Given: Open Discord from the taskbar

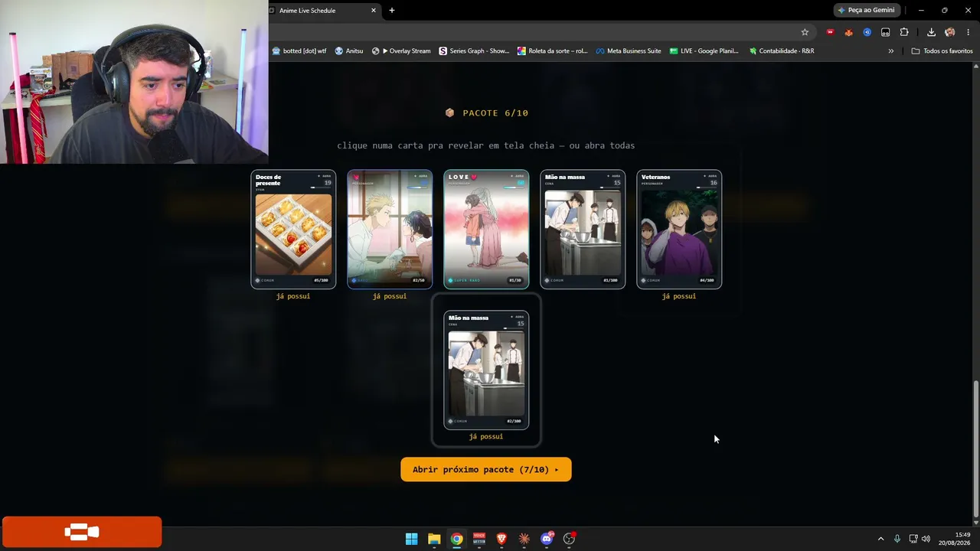Looking at the screenshot, I should [x=547, y=539].
